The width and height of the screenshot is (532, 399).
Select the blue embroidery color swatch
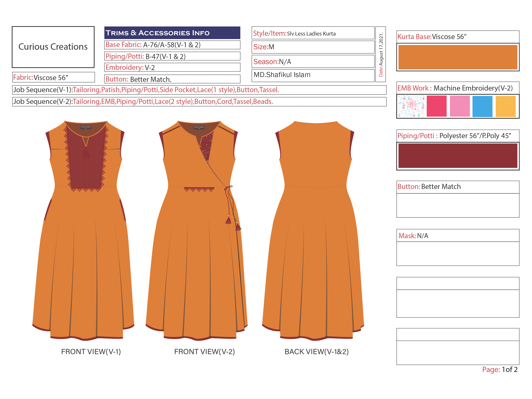[482, 106]
